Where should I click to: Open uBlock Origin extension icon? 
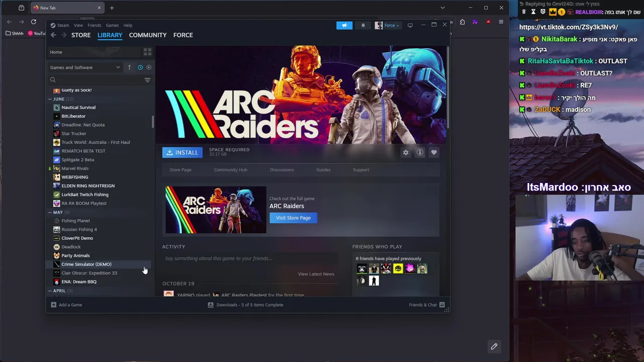(488, 22)
